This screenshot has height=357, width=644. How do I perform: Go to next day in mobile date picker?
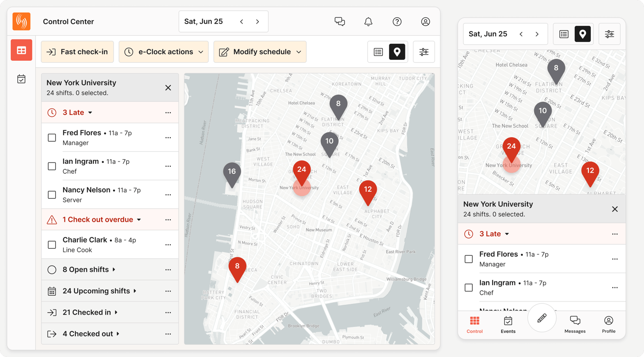coord(537,34)
